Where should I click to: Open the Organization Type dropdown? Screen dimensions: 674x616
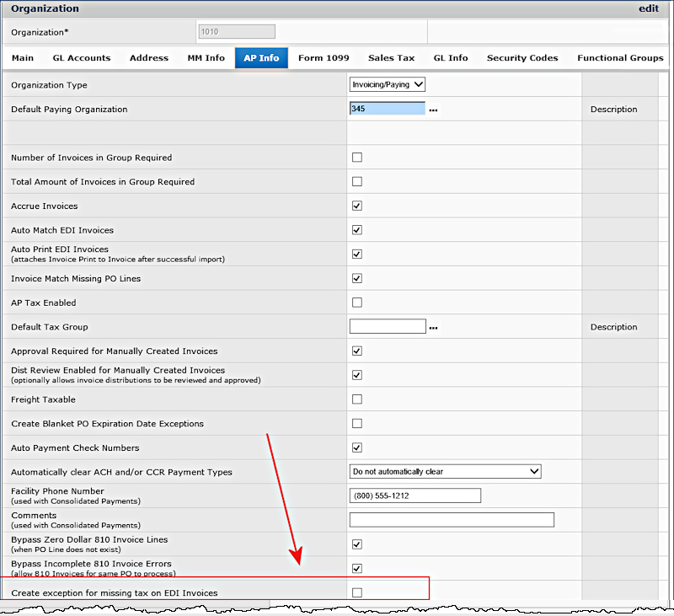tap(388, 84)
